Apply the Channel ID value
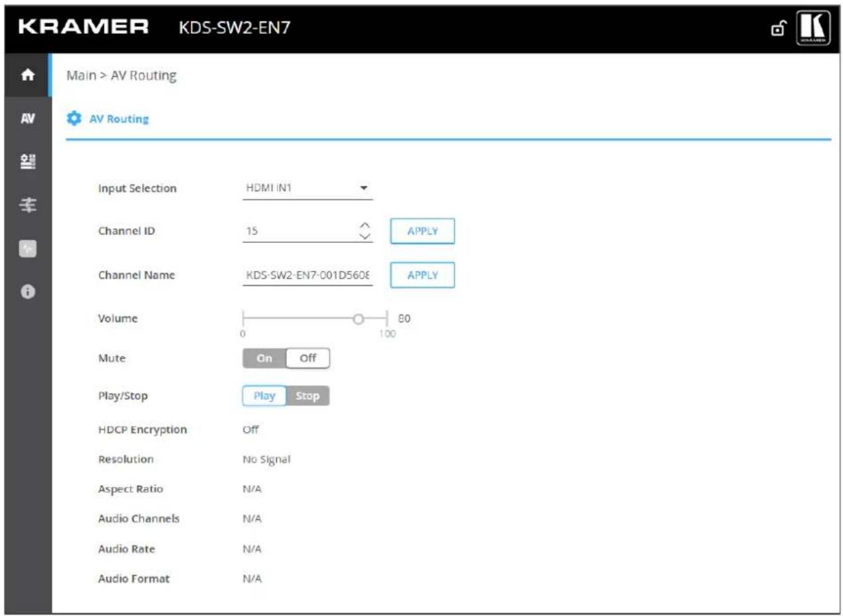 422,232
